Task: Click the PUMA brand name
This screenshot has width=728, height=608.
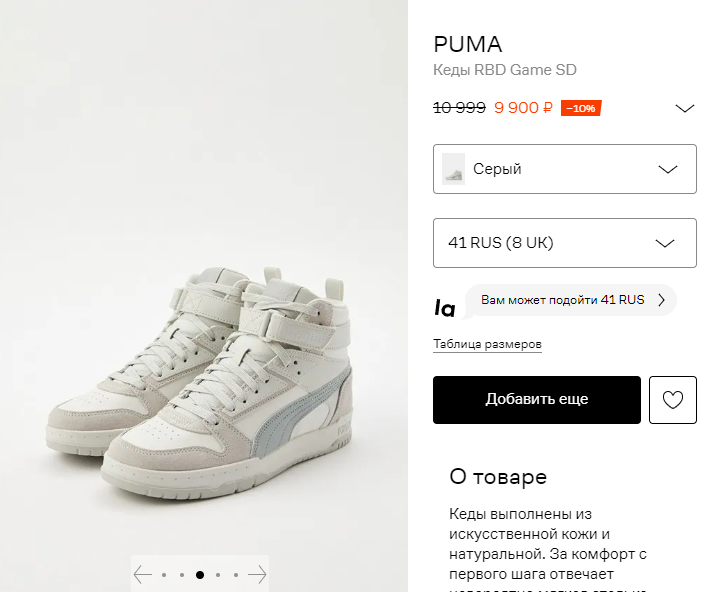Action: pos(467,45)
